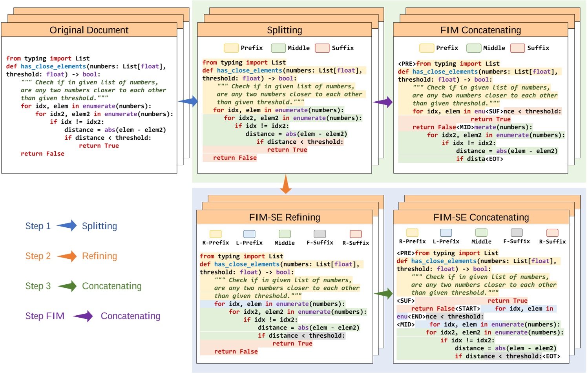Select the R-Prefix color swatch in FIM-SE Concatenating
This screenshot has height=373, width=588.
[412, 232]
